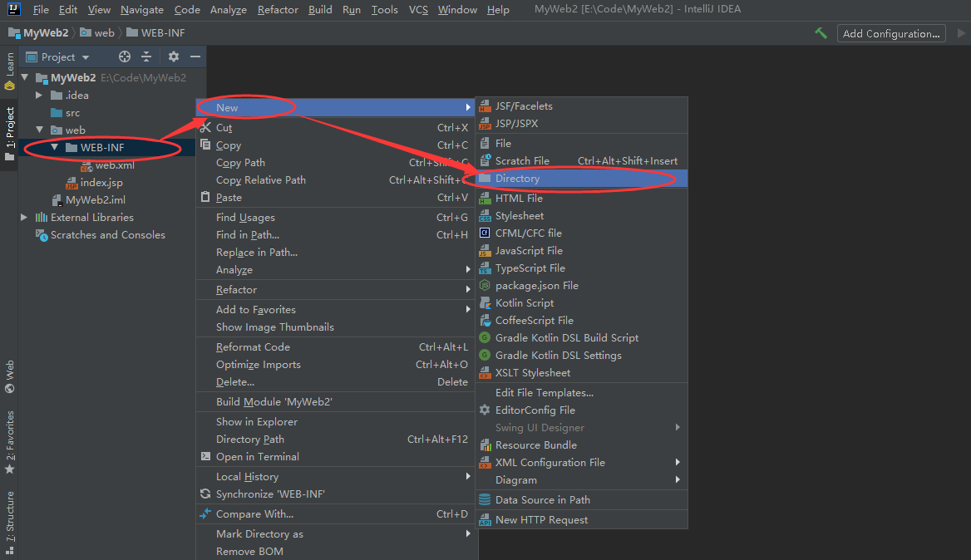Select index.jsp in the project tree

click(94, 183)
